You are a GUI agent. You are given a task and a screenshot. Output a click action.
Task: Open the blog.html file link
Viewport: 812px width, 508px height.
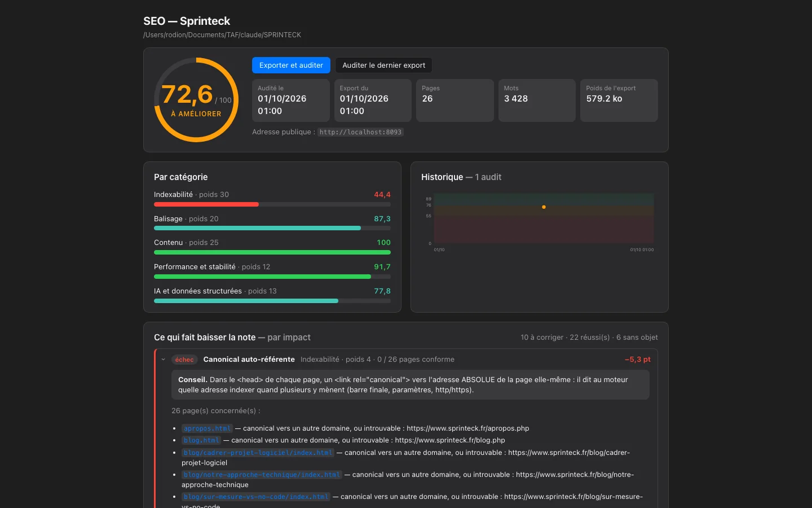click(201, 440)
